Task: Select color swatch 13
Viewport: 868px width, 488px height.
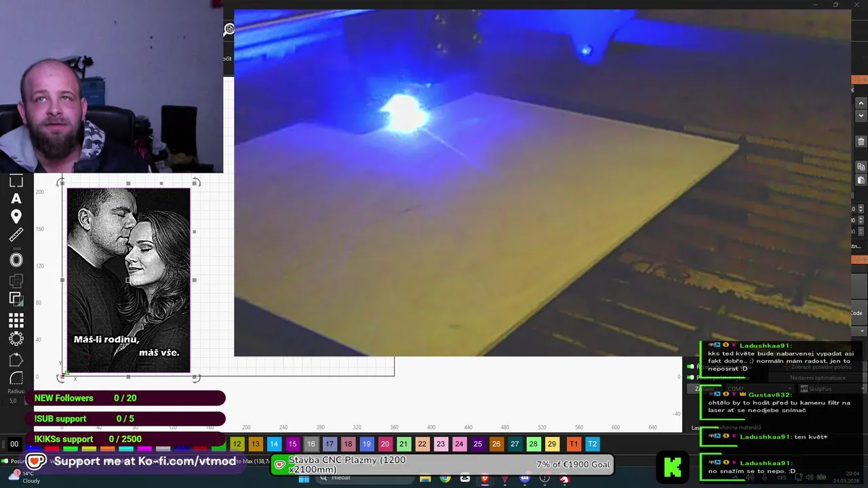Action: (x=255, y=444)
